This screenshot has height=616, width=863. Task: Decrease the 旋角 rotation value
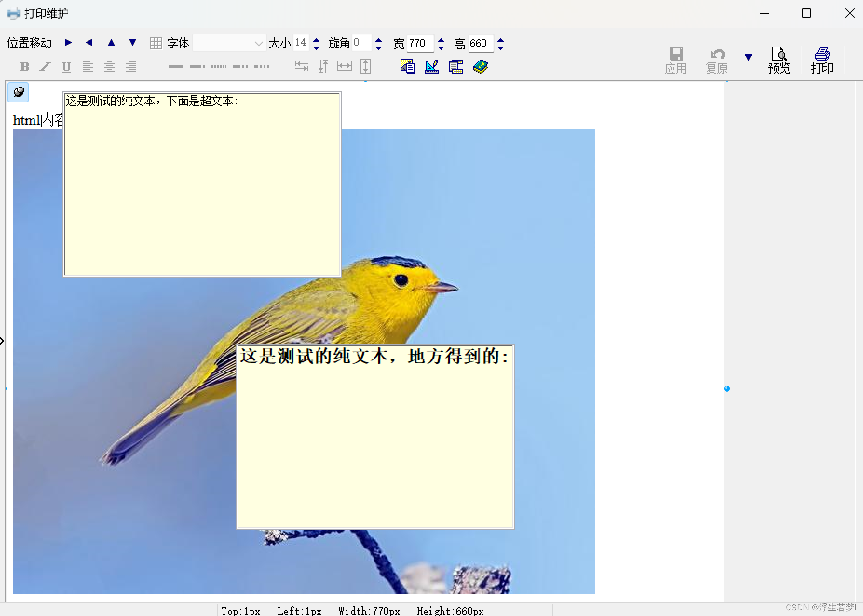point(379,47)
